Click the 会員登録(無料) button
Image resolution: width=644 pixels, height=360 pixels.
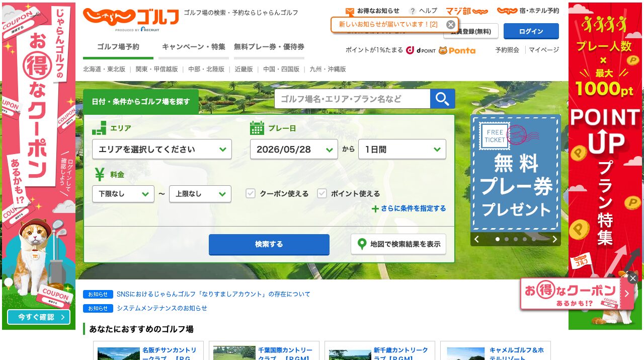click(471, 31)
